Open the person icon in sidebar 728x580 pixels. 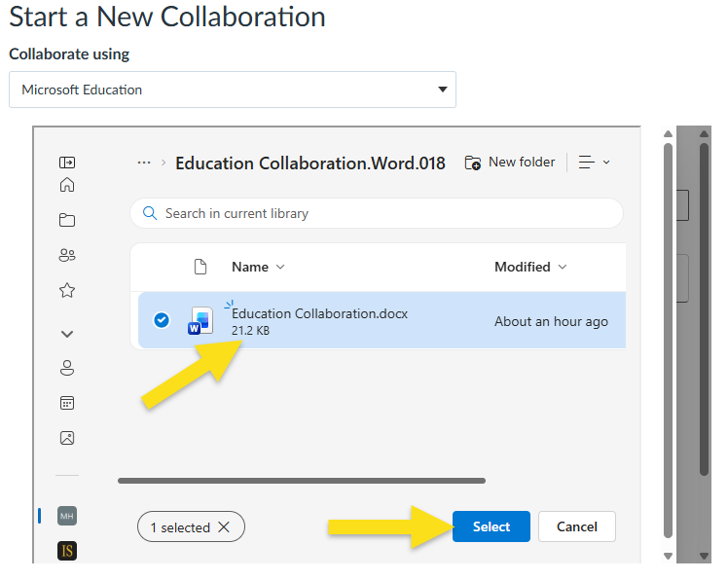click(67, 368)
